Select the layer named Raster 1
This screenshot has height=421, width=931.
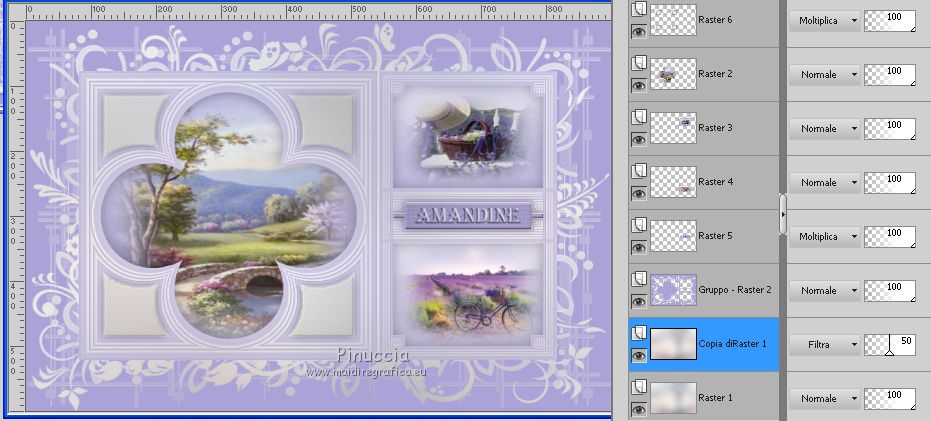[715, 398]
